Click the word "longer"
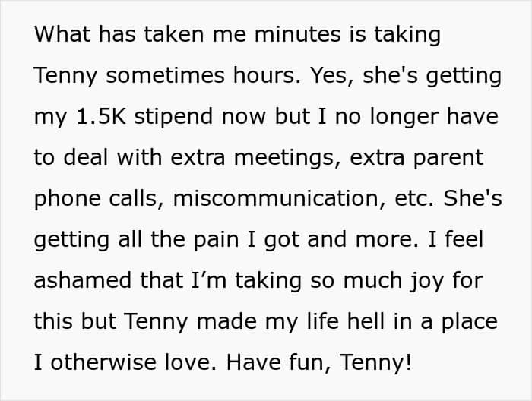Viewport: 532px width, 401px height. (x=423, y=117)
